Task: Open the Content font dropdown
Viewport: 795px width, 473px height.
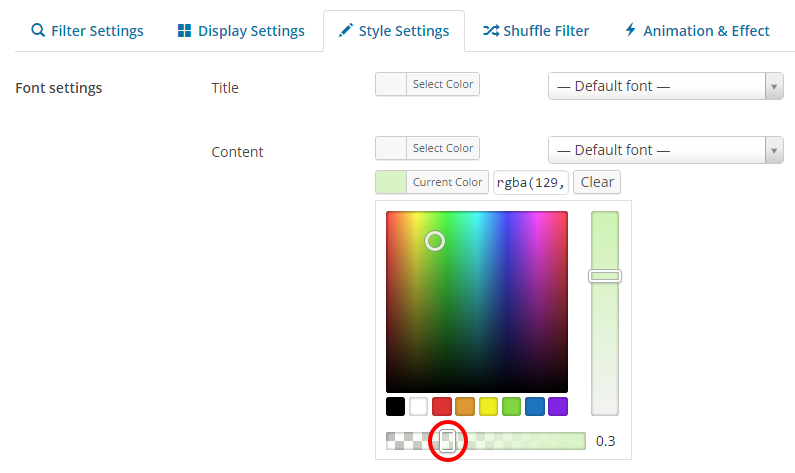Action: (666, 150)
